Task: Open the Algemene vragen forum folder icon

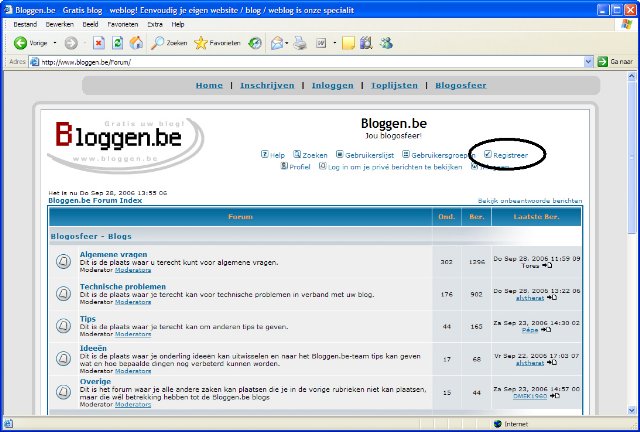Action: (62, 263)
